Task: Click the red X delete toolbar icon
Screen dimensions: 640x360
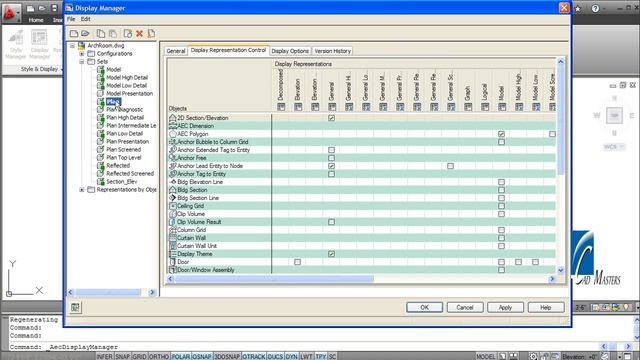Action: (x=140, y=33)
